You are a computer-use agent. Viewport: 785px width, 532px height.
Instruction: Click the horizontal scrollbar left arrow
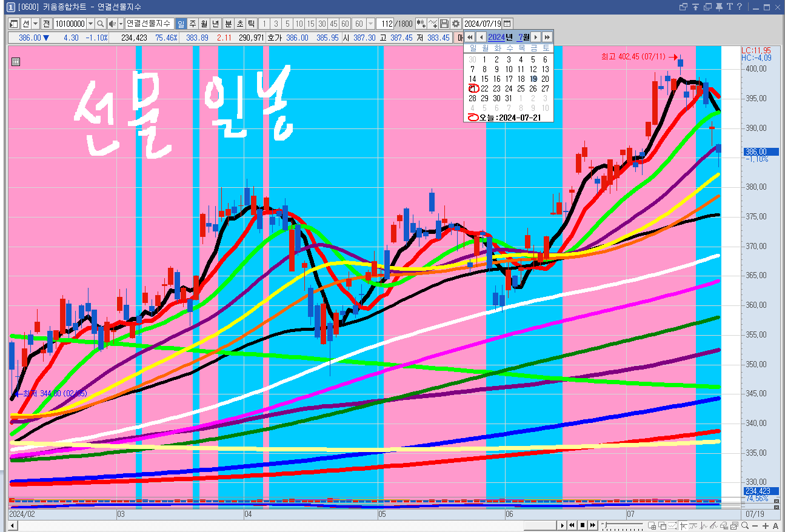(x=13, y=525)
